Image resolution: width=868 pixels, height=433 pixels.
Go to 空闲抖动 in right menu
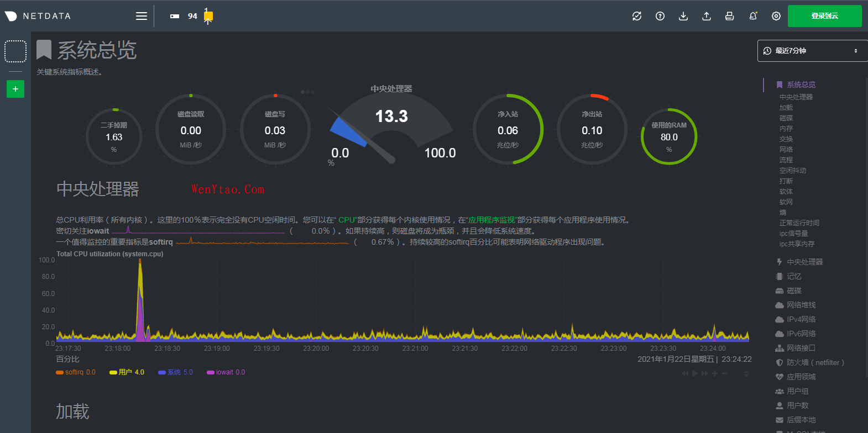pos(793,171)
